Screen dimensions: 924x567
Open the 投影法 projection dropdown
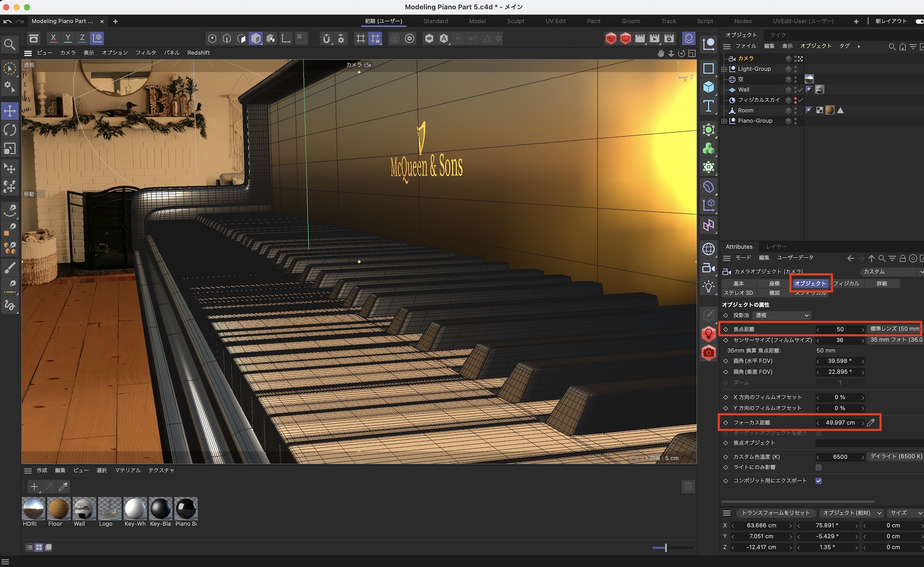tap(782, 315)
